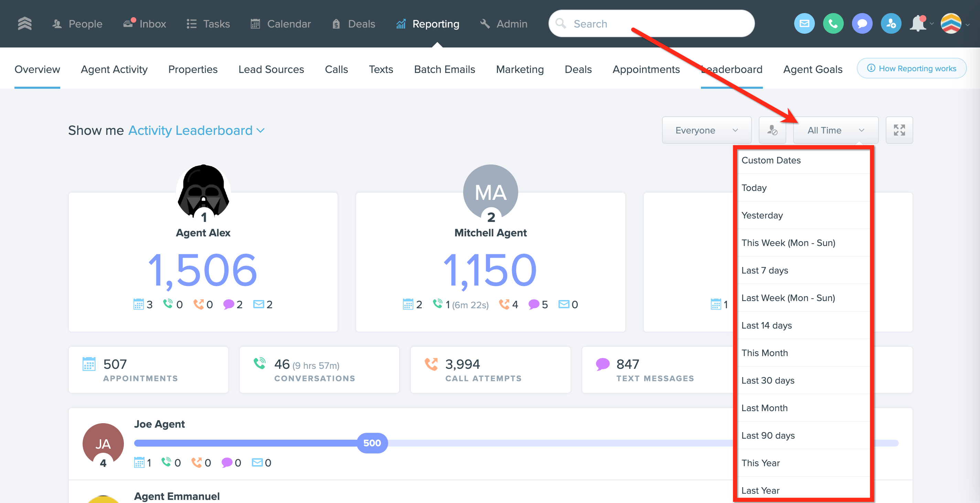Select Last 30 days option
The image size is (980, 503).
768,380
